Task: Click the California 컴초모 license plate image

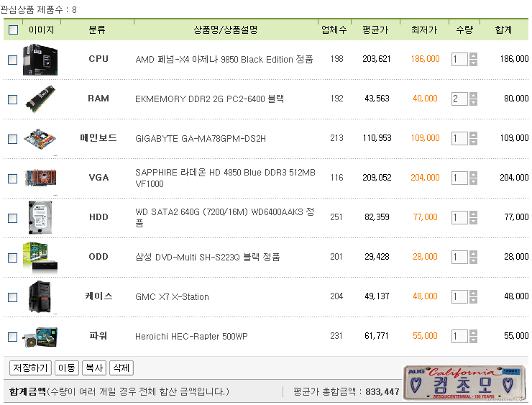Action: (x=464, y=383)
